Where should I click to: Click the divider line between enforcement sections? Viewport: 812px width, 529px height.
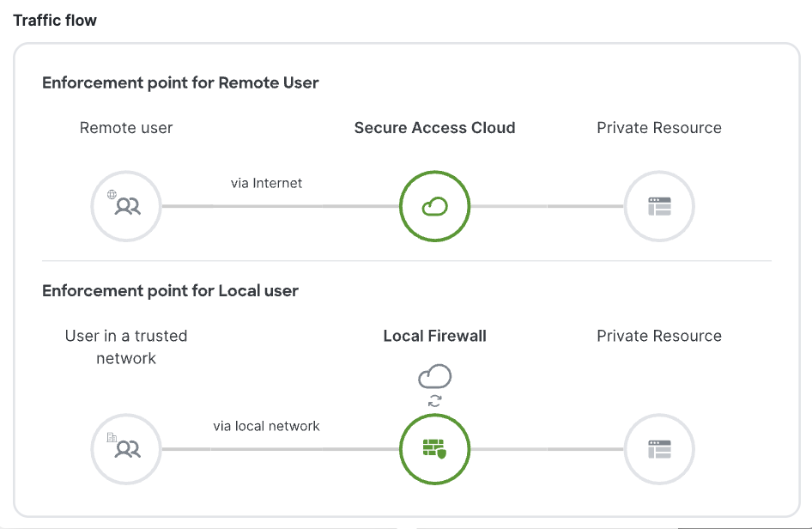pyautogui.click(x=406, y=261)
